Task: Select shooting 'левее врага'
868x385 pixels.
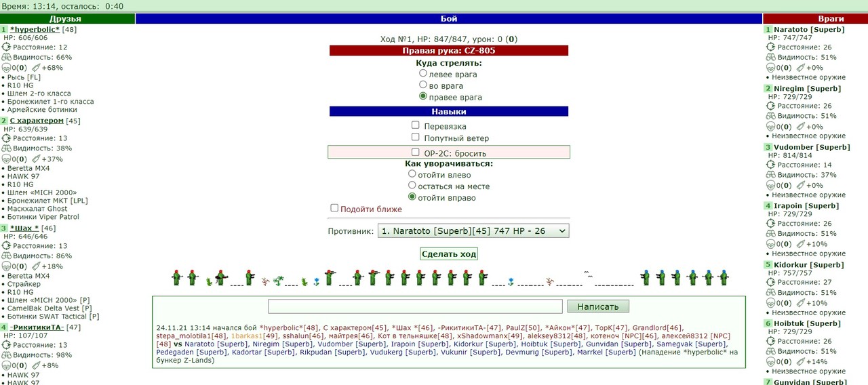Action: [423, 73]
